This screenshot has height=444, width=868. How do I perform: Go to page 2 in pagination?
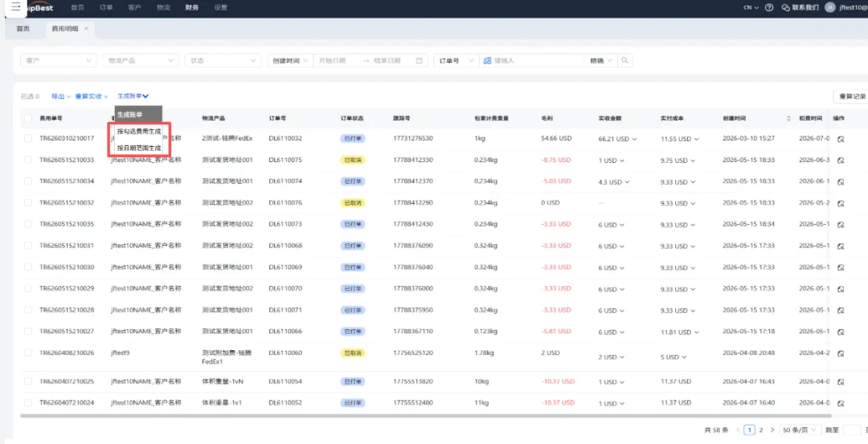761,430
